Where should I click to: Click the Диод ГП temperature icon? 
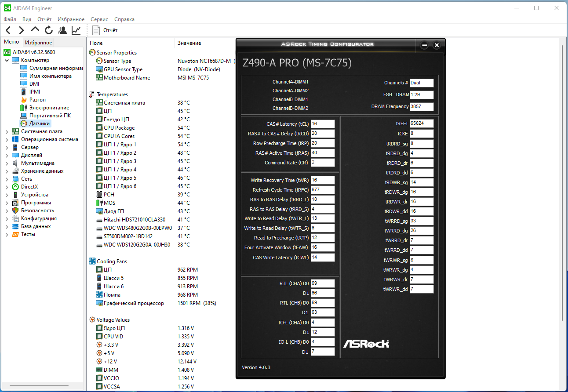click(99, 211)
